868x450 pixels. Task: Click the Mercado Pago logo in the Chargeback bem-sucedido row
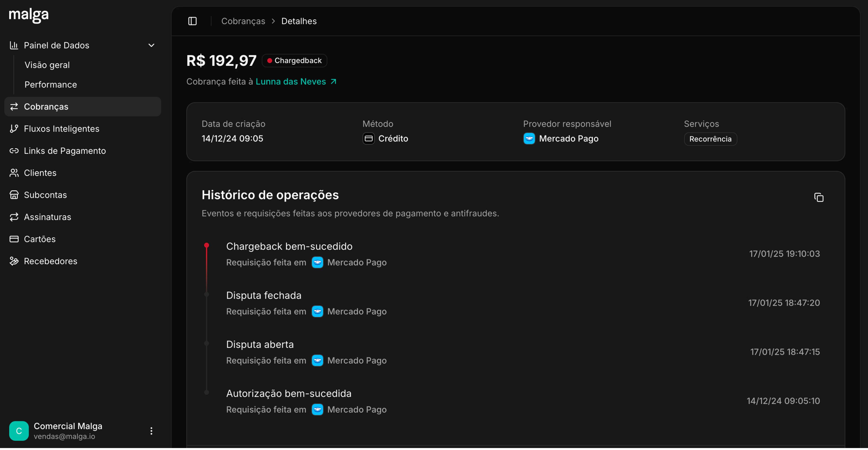pos(317,262)
